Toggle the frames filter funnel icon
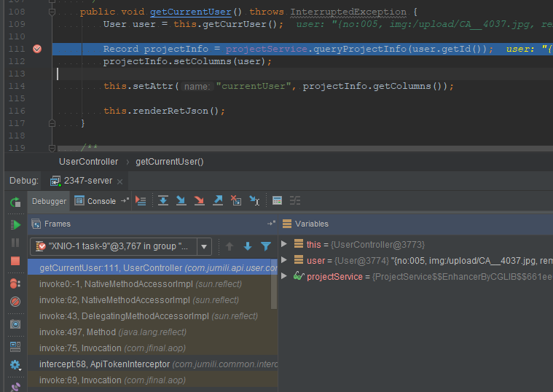This screenshot has width=553, height=392. click(266, 246)
